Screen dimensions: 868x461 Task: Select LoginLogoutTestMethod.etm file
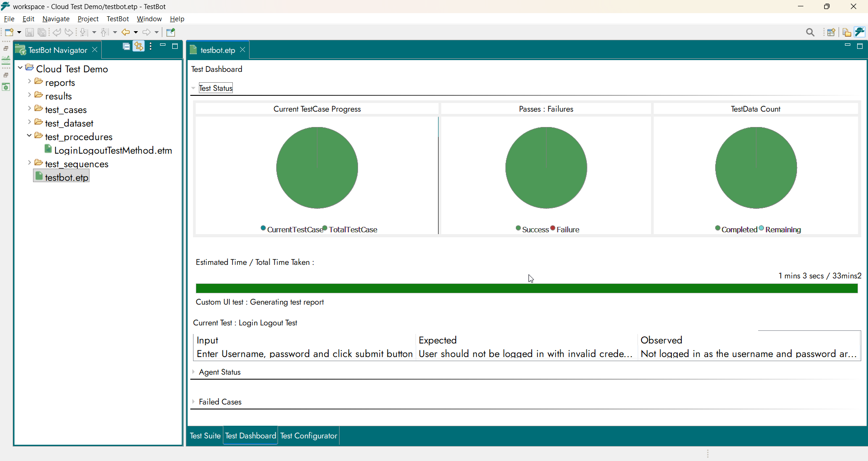(113, 151)
